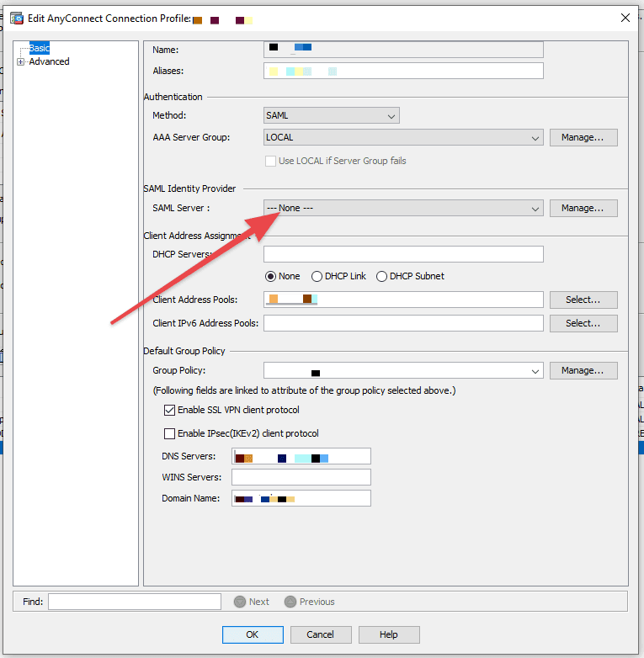Open the SAML Server dropdown
This screenshot has width=644, height=658.
(x=403, y=208)
